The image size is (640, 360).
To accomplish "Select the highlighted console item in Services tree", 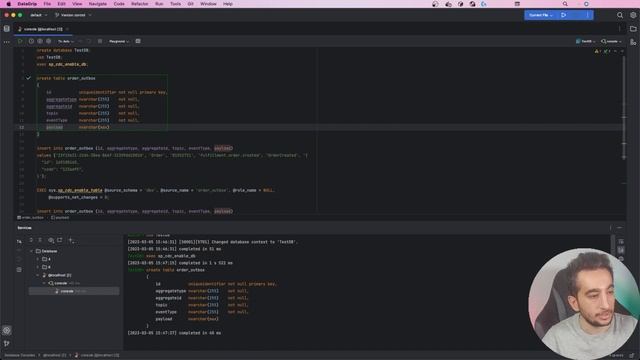I will pos(74,291).
